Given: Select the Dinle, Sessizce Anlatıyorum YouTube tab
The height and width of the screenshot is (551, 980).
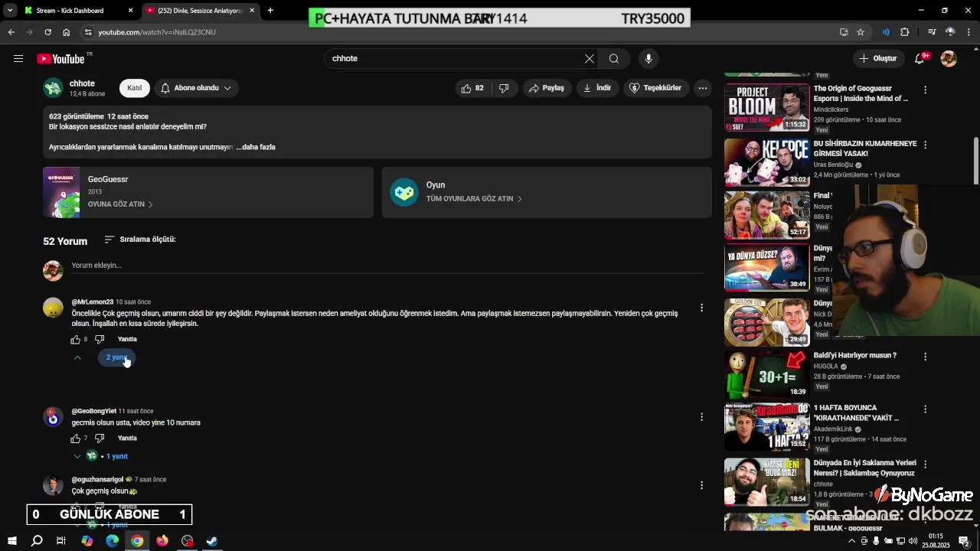Looking at the screenshot, I should pos(201,11).
